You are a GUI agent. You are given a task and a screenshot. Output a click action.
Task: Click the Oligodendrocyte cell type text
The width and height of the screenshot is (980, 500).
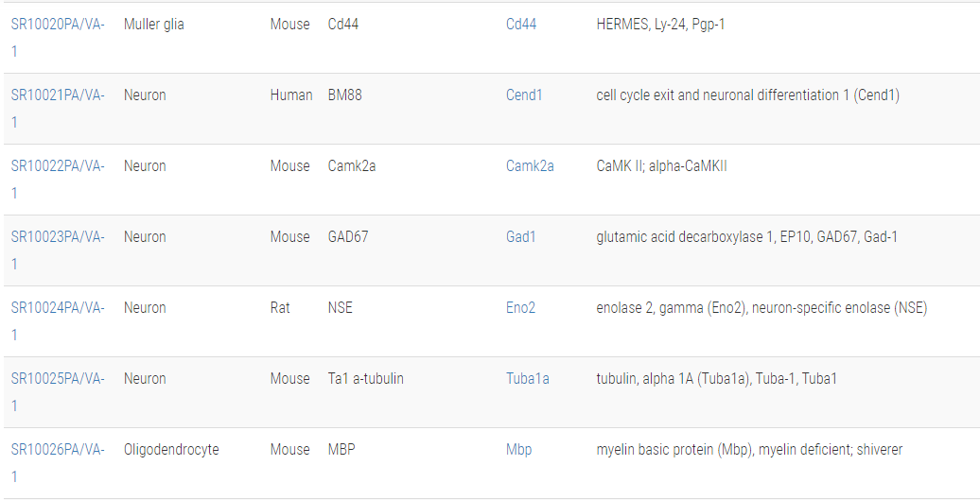171,450
